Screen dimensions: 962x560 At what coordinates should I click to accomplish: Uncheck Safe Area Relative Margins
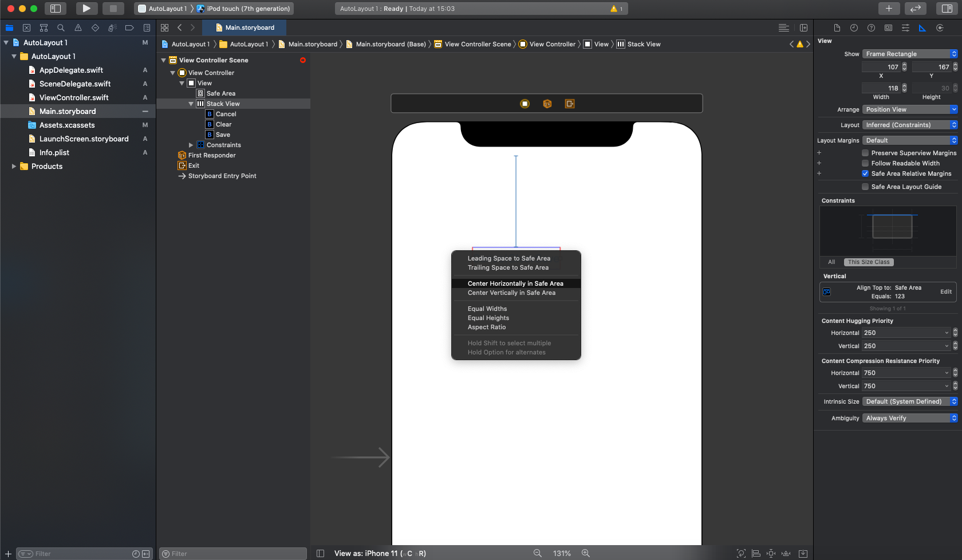[865, 173]
